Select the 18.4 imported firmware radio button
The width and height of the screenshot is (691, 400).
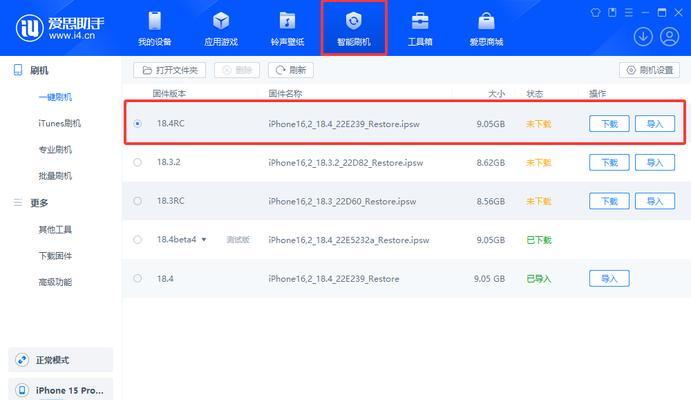[137, 278]
